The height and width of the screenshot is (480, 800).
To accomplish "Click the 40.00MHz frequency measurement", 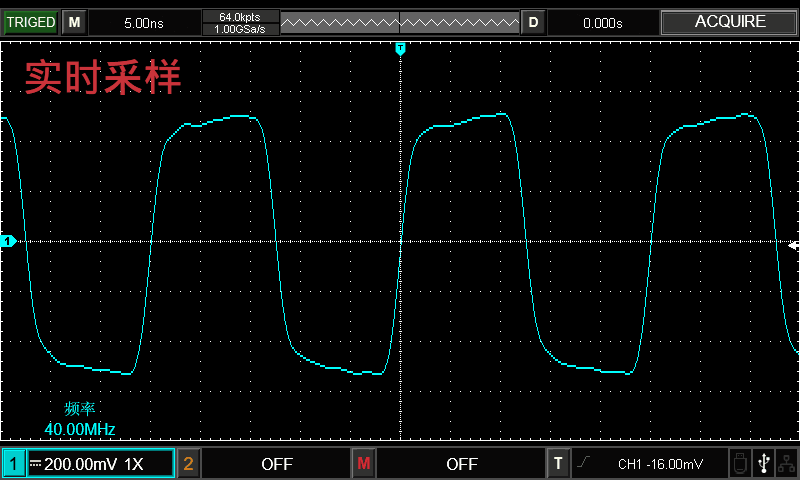I will pos(80,430).
